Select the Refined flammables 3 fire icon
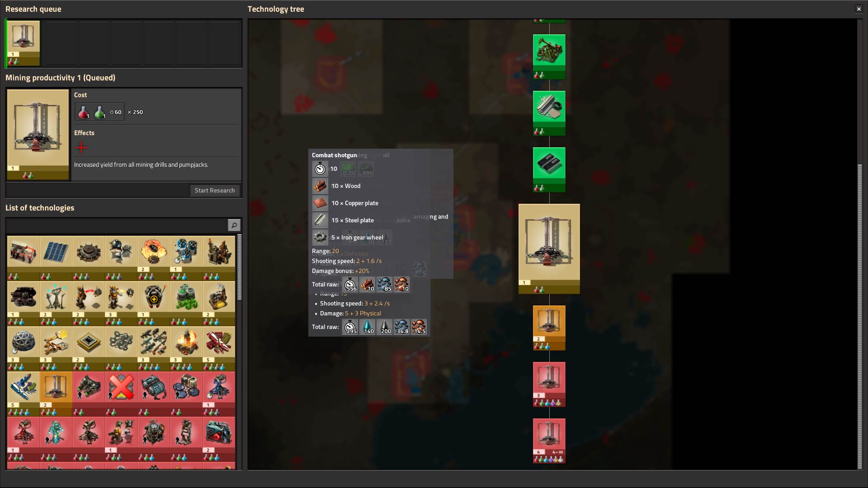868x488 pixels. coord(186,348)
